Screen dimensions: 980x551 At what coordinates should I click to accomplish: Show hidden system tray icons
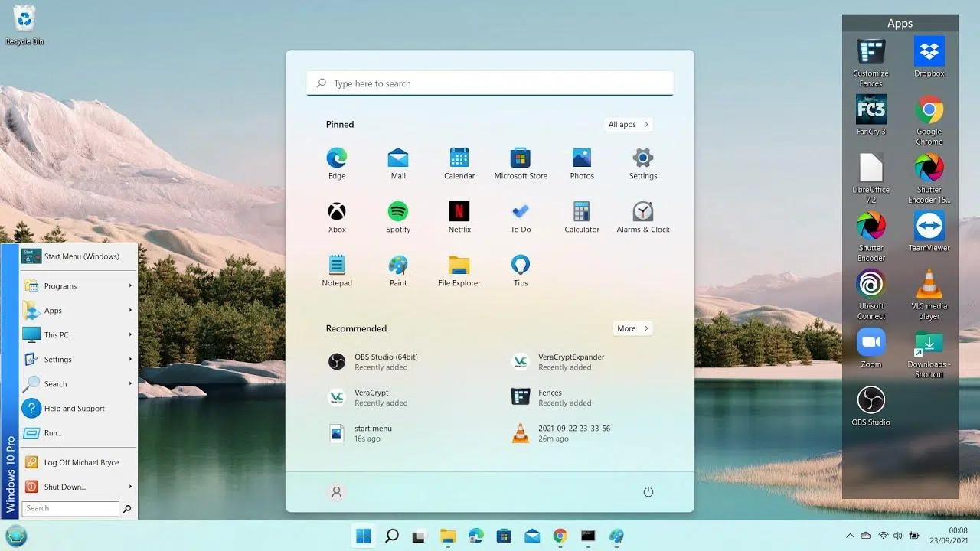(x=850, y=536)
